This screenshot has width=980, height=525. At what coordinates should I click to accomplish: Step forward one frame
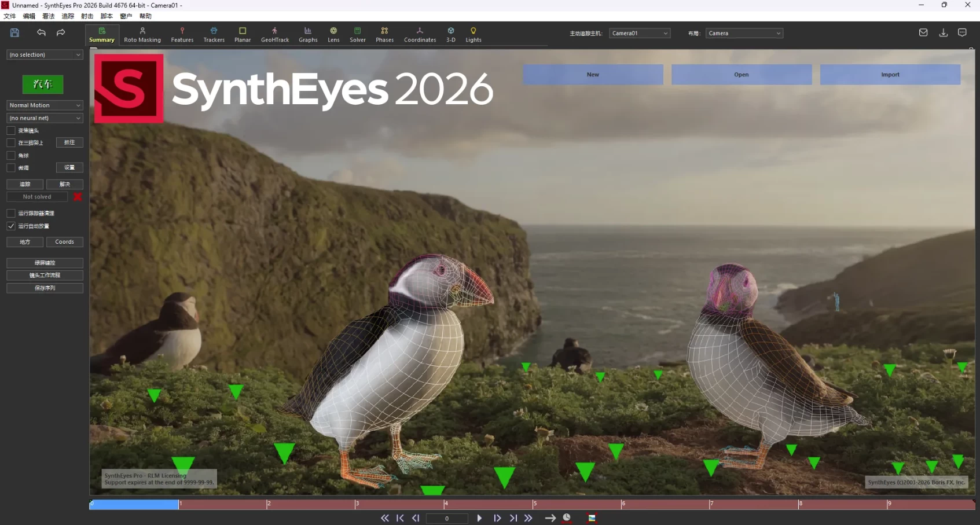coord(497,518)
